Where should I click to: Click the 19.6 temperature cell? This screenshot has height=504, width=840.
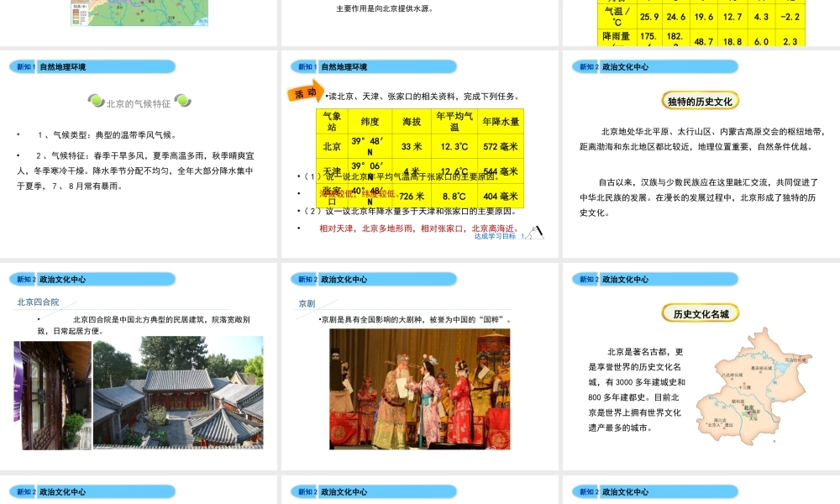tap(704, 17)
